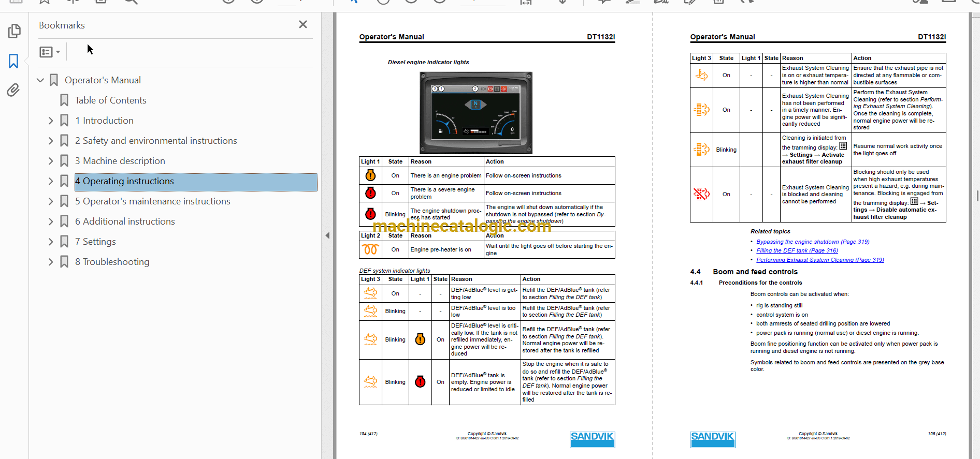This screenshot has width=980, height=459.
Task: Click the DEF icon for tank is empty
Action: click(370, 382)
